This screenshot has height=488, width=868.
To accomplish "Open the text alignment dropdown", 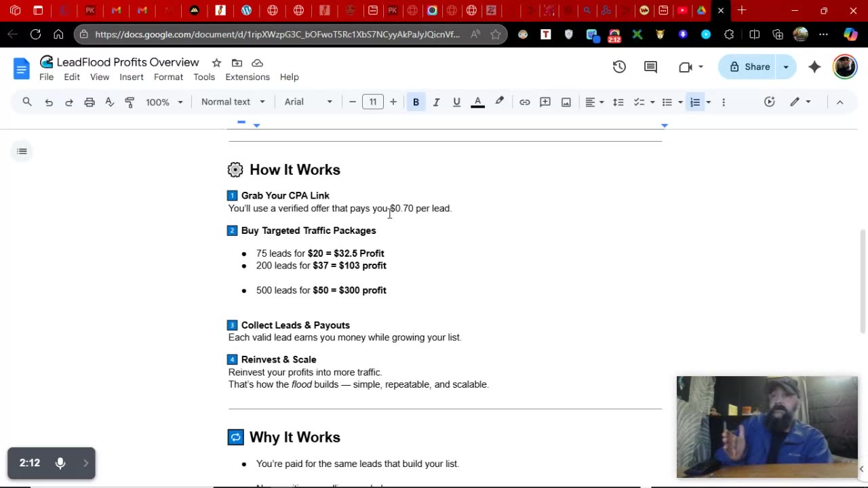I will tap(595, 102).
